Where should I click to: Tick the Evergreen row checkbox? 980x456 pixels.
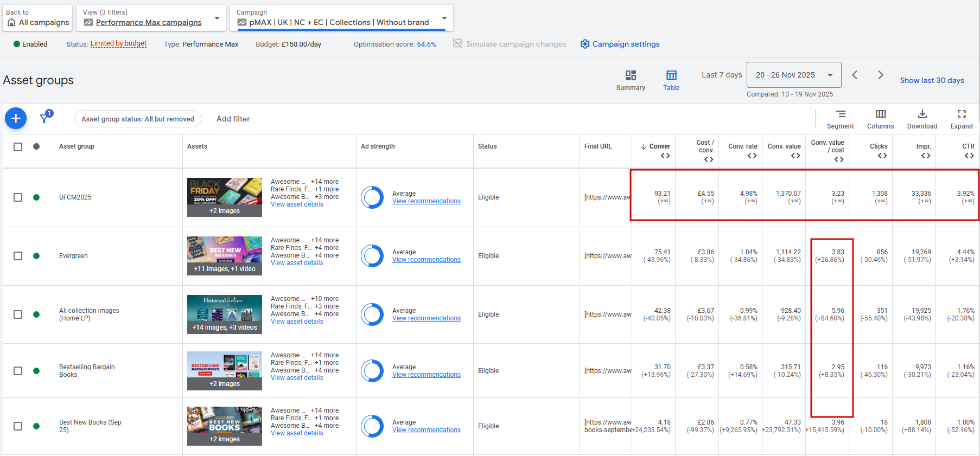(18, 256)
